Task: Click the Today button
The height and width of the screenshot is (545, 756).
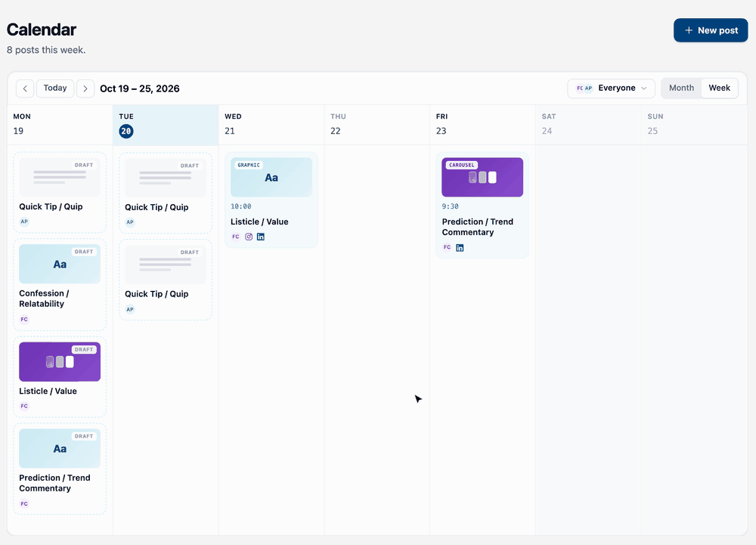Action: [55, 88]
